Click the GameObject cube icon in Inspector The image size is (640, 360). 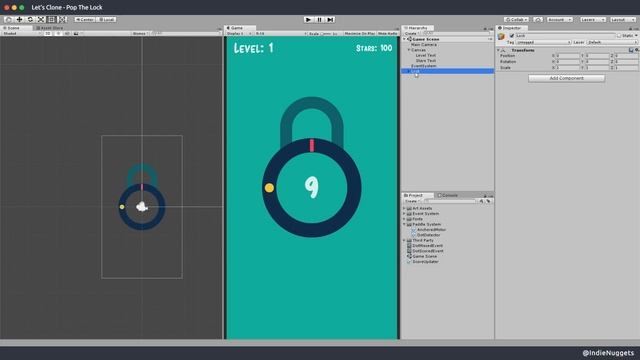coord(502,37)
